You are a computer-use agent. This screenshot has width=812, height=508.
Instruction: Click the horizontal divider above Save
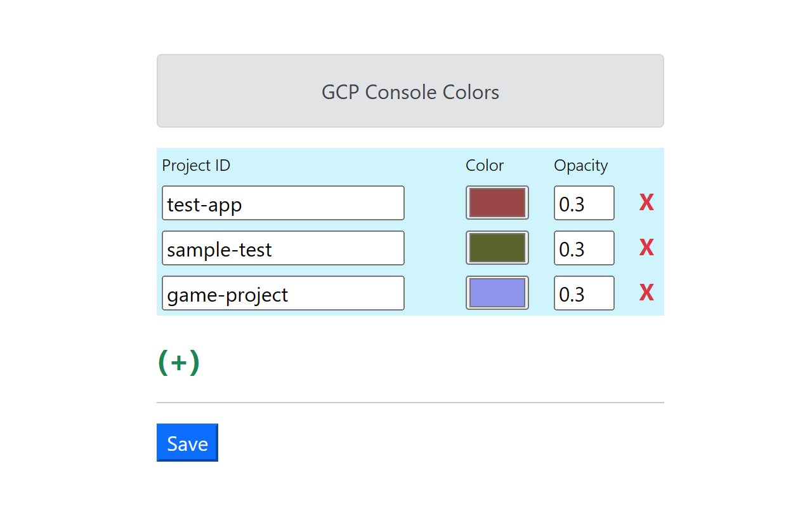[x=410, y=403]
